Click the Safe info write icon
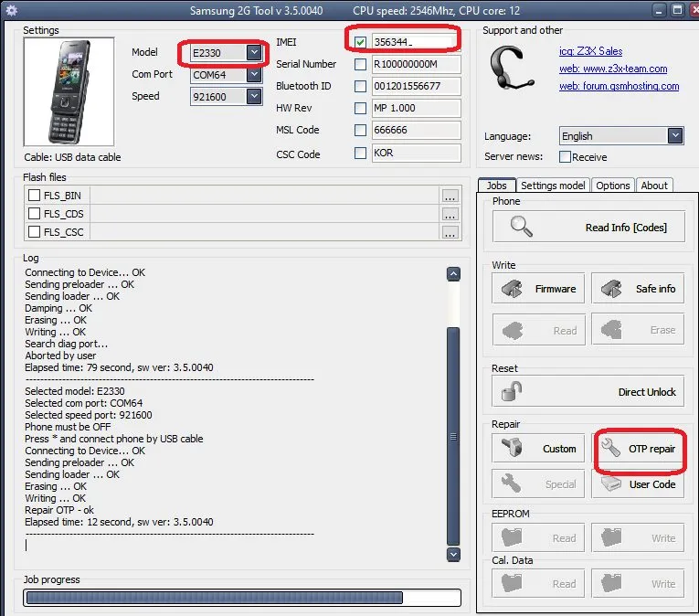699x616 pixels. point(611,289)
